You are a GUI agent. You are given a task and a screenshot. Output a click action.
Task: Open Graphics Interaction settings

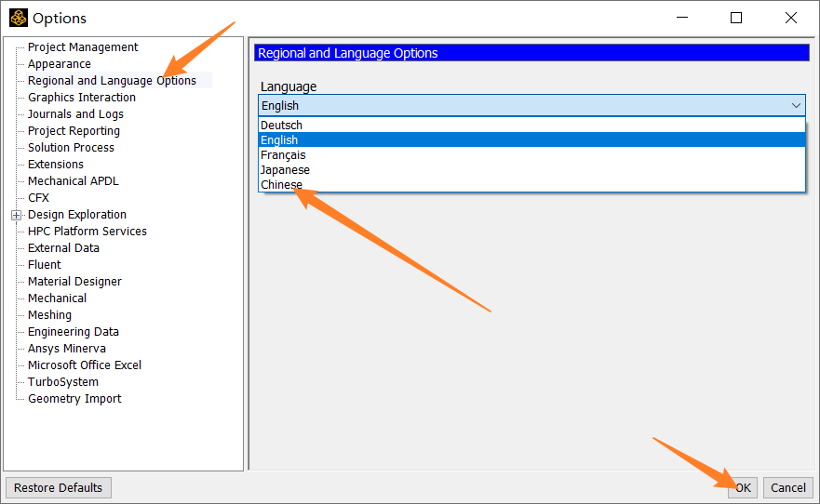pos(82,98)
